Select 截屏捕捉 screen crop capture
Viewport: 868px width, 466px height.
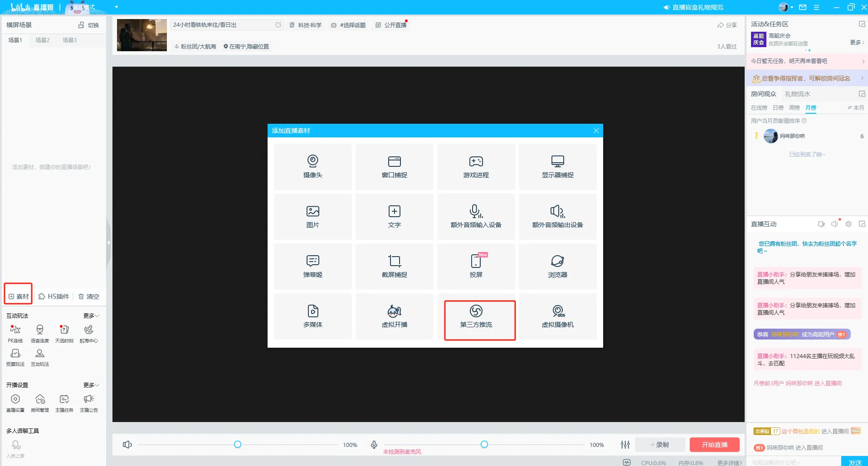tap(394, 267)
